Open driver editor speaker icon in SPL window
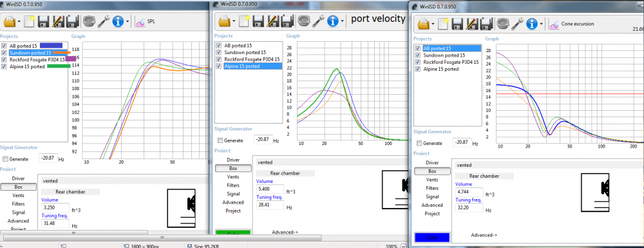The image size is (644, 248). (x=88, y=21)
